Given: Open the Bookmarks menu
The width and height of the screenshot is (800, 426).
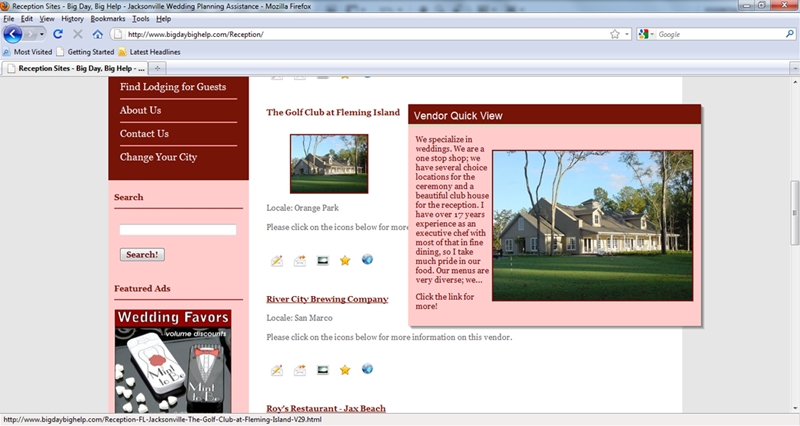Looking at the screenshot, I should (108, 19).
